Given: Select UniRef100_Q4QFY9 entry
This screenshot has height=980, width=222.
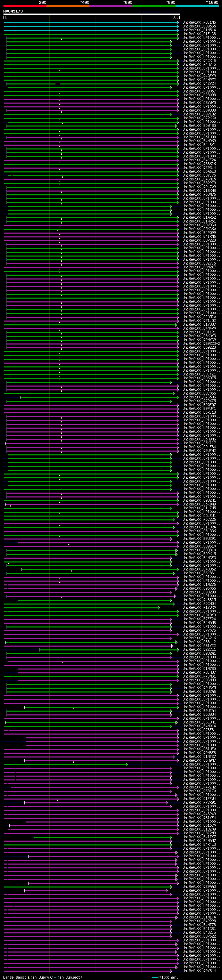Looking at the screenshot, I should pyautogui.click(x=199, y=76).
